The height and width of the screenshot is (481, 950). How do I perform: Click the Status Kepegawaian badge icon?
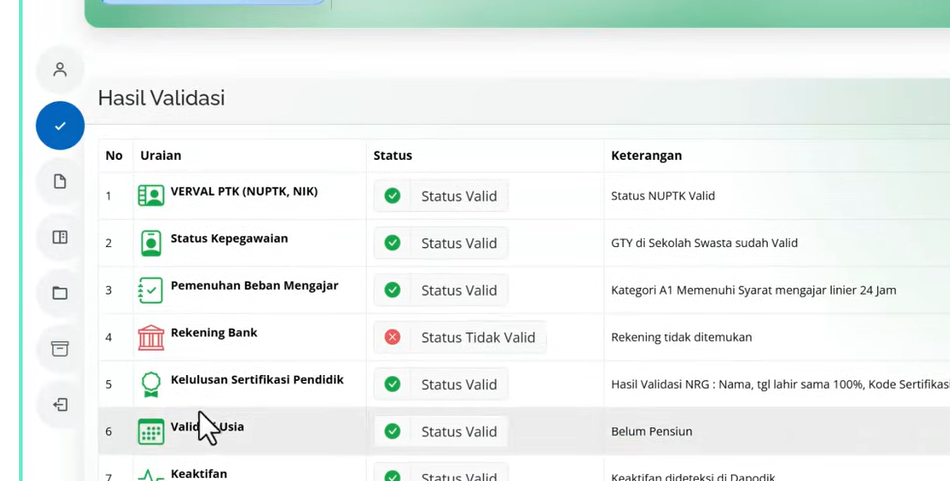(x=151, y=243)
